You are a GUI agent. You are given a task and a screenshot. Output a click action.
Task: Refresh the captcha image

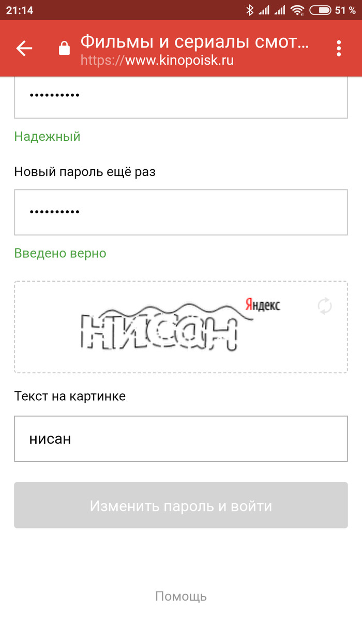[325, 306]
